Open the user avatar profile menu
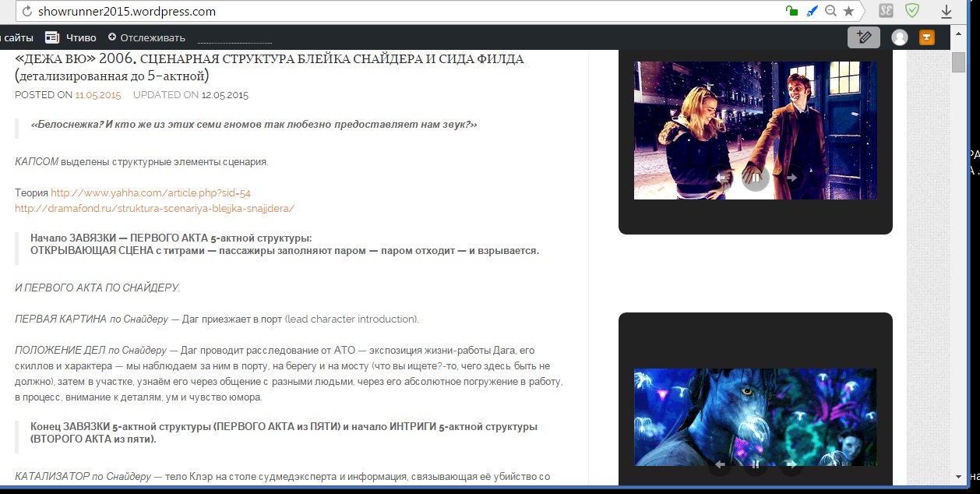The image size is (980, 494). [900, 37]
